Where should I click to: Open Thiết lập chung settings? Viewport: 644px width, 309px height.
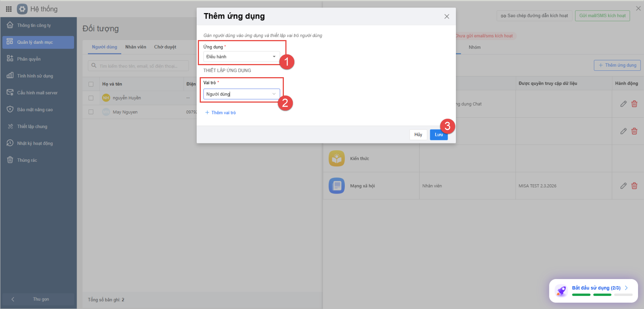coord(38,127)
